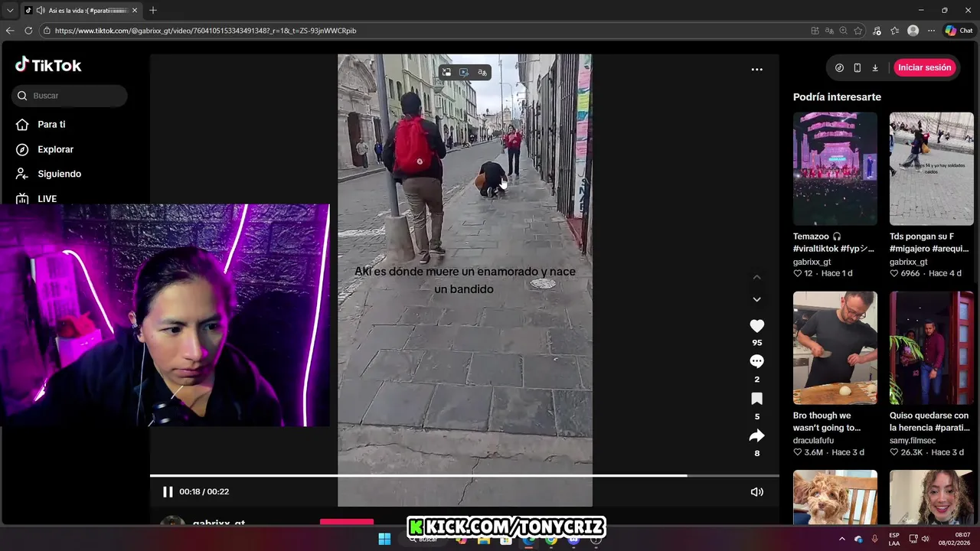Open the 'Tds pongan su F' video thumbnail
The image size is (980, 551).
point(931,168)
